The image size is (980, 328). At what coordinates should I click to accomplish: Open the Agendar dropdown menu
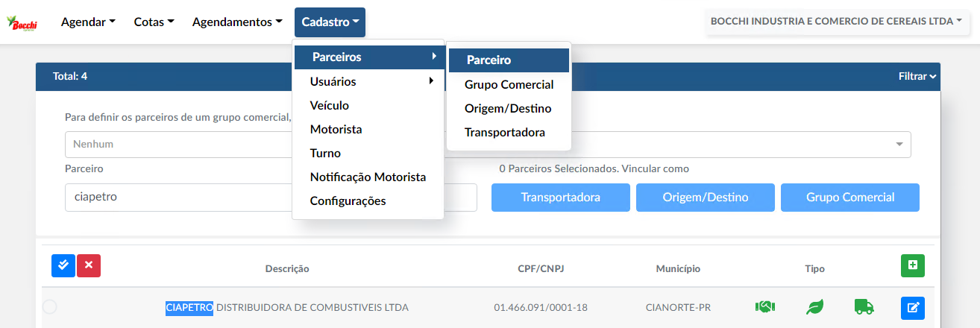pyautogui.click(x=88, y=22)
